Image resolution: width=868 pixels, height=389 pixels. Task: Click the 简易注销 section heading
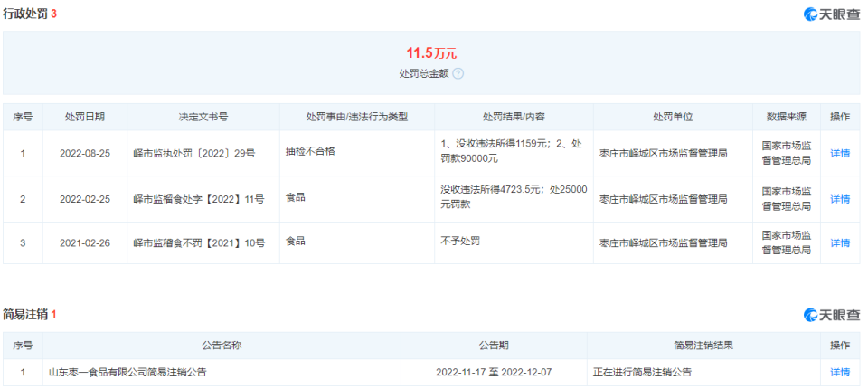pos(25,315)
